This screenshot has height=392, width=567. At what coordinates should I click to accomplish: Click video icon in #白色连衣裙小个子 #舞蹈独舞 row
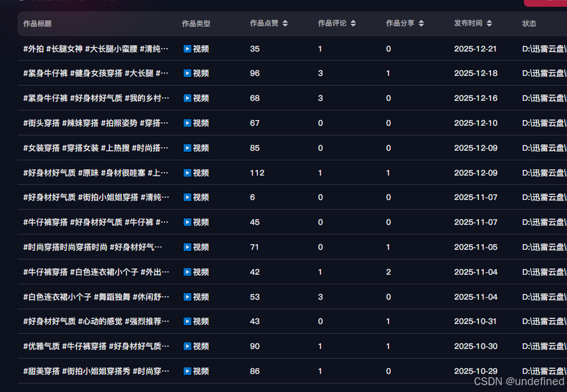tap(187, 297)
